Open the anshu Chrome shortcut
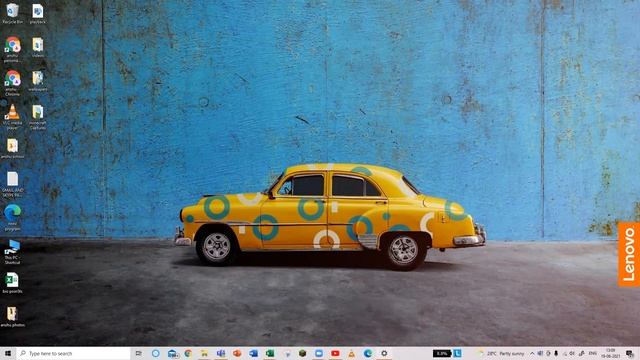 [12, 83]
